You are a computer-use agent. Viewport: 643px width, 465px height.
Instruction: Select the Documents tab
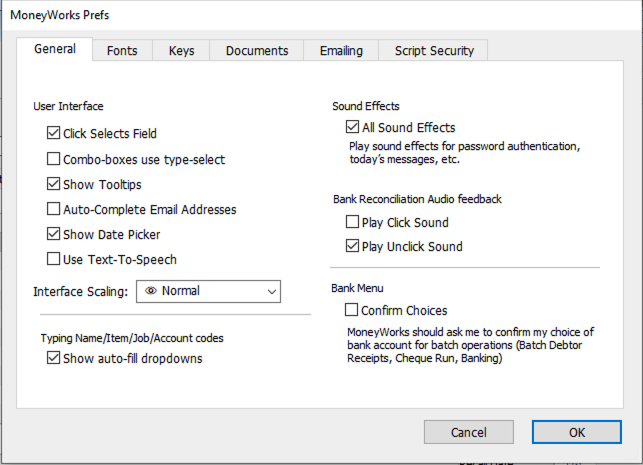[x=257, y=50]
